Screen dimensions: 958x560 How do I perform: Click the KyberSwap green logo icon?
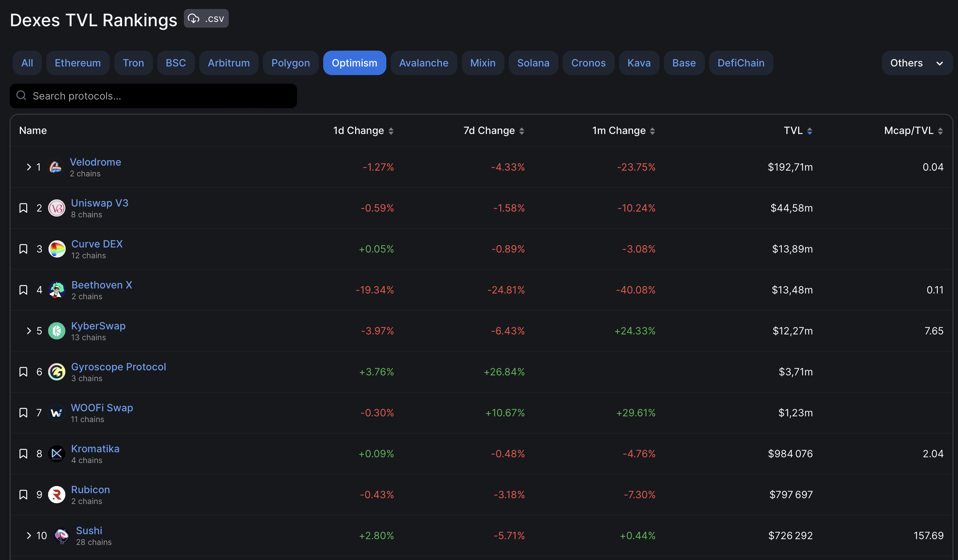(57, 331)
